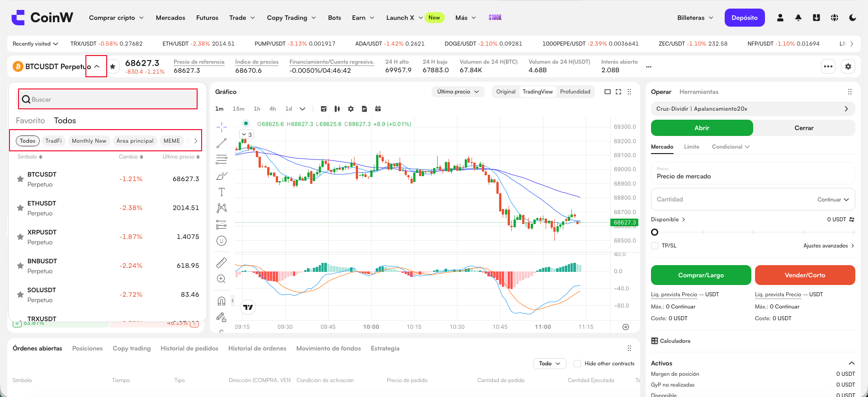Click the Comprar/Largo button
The width and height of the screenshot is (868, 397).
point(701,275)
